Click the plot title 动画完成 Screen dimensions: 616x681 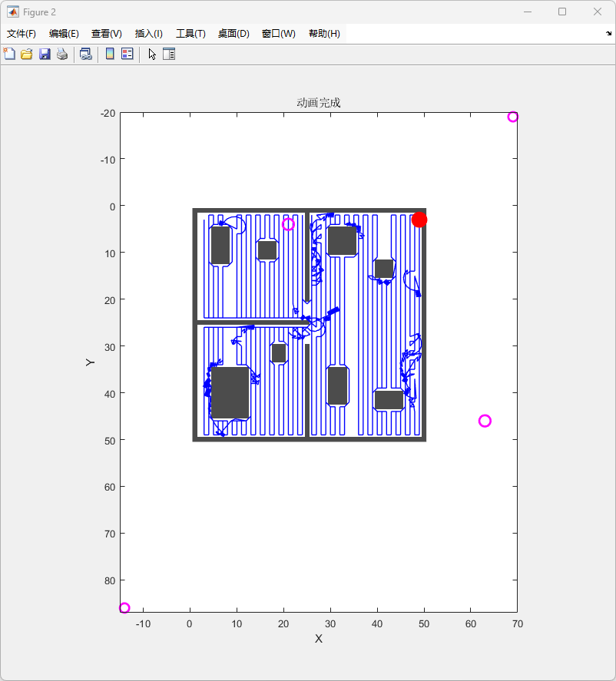click(x=318, y=103)
